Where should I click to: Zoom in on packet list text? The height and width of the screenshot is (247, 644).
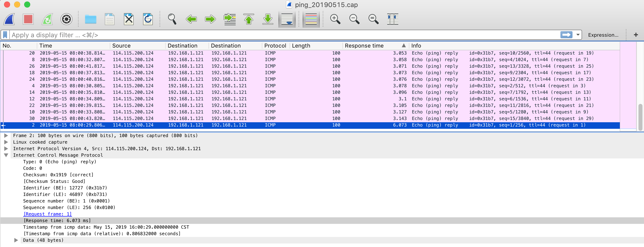point(335,19)
